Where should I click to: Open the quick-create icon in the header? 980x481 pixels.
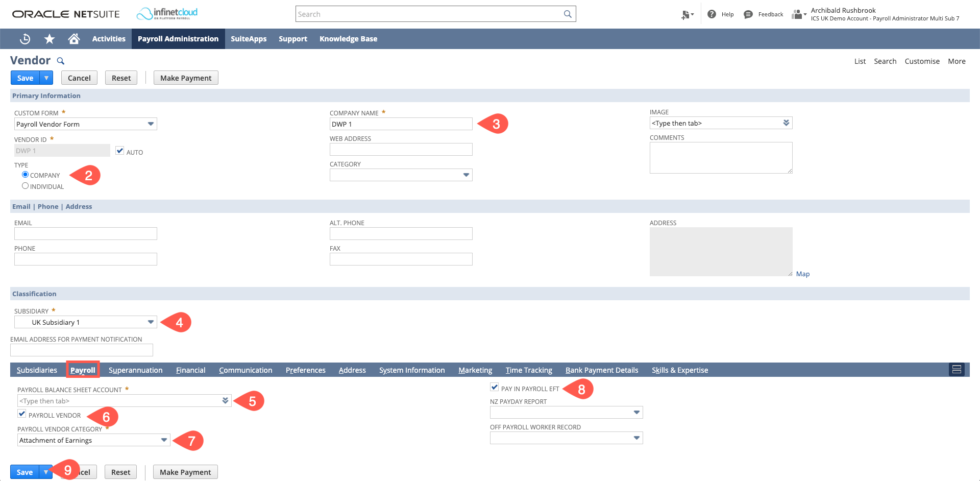tap(686, 14)
